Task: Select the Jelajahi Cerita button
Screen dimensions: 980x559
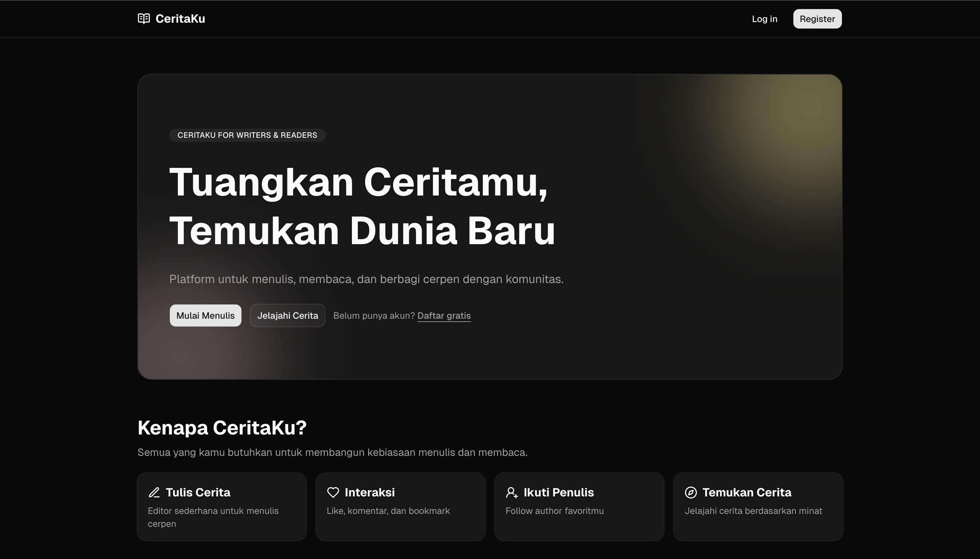Action: (287, 315)
